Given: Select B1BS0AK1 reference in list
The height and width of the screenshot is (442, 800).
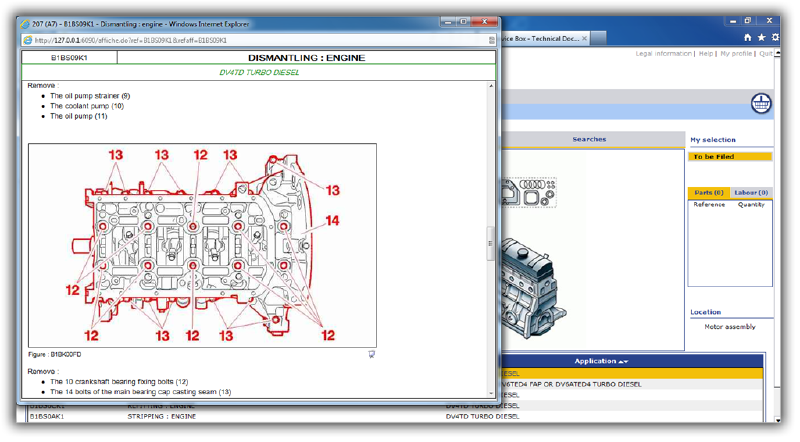Looking at the screenshot, I should [x=47, y=416].
